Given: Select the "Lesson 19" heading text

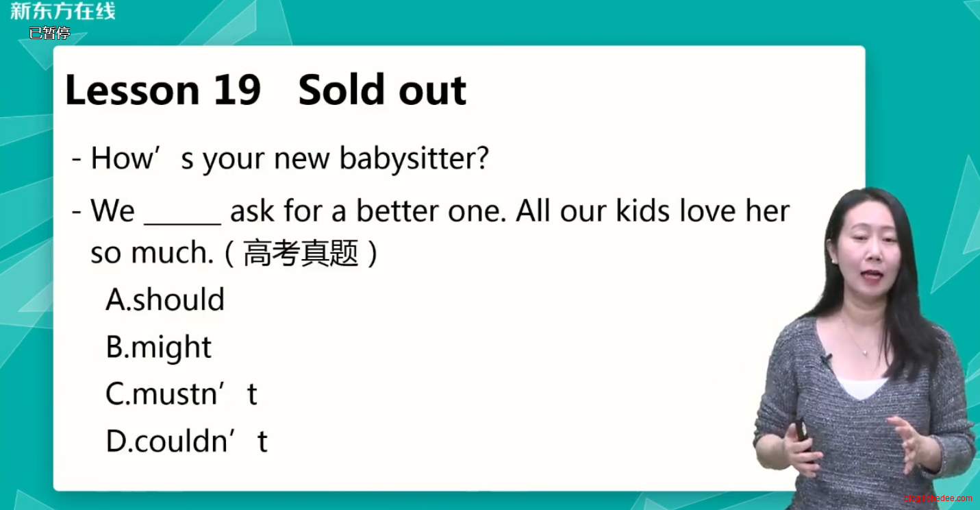Looking at the screenshot, I should (x=163, y=90).
